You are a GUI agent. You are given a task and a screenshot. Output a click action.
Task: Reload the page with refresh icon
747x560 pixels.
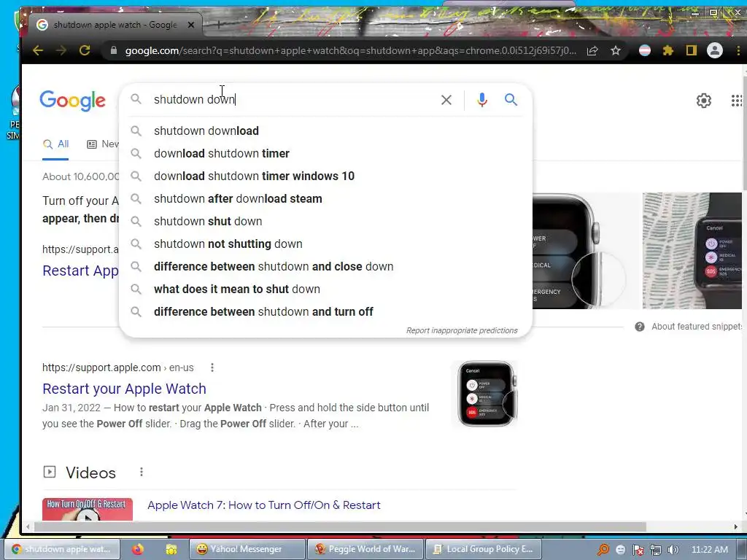point(85,50)
